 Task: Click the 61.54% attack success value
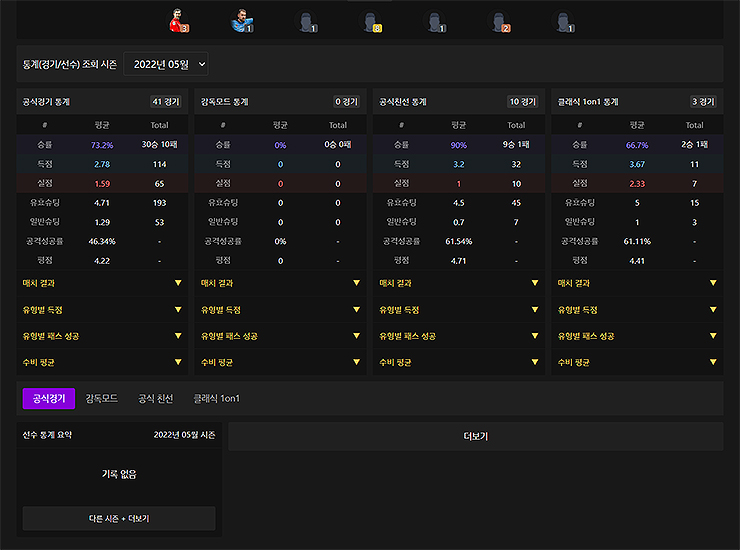[459, 241]
